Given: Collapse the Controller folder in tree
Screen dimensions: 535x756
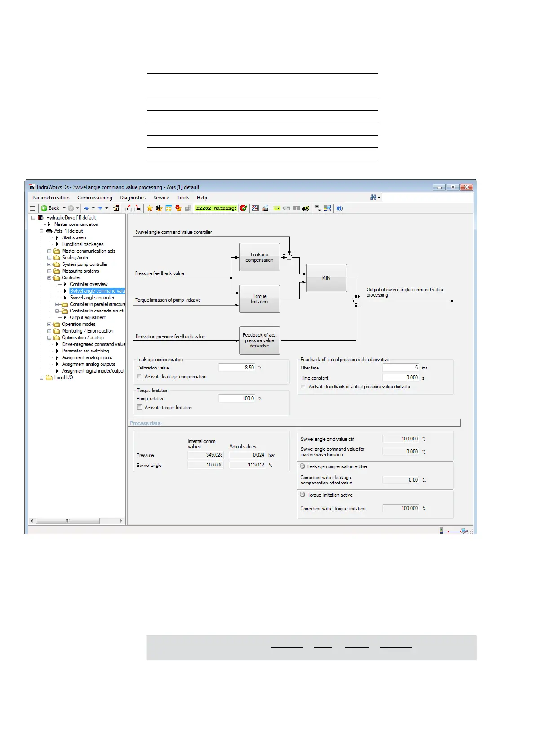Looking at the screenshot, I should tap(49, 278).
